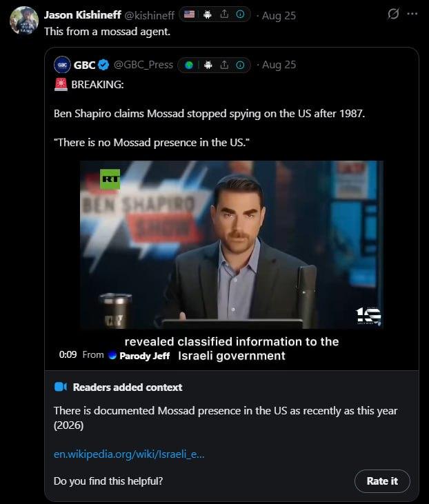Open the Readers added context heading

(128, 387)
